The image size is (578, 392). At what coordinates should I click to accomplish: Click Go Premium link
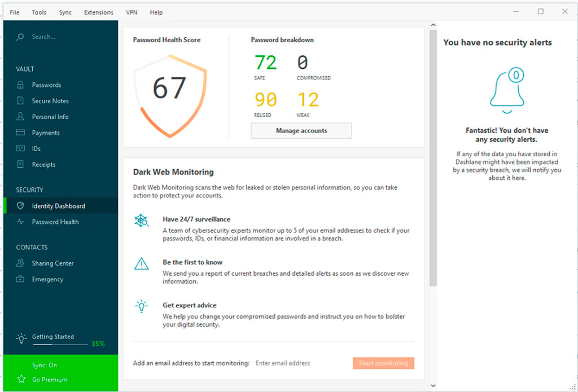pos(50,379)
